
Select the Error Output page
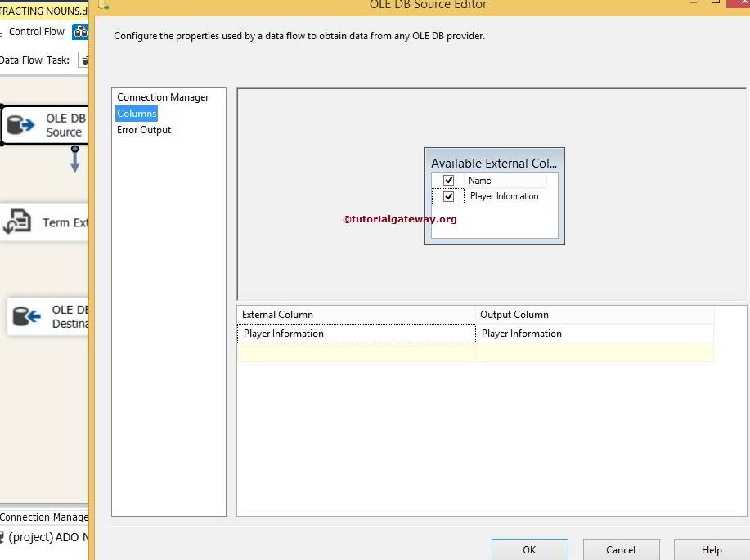tap(144, 130)
